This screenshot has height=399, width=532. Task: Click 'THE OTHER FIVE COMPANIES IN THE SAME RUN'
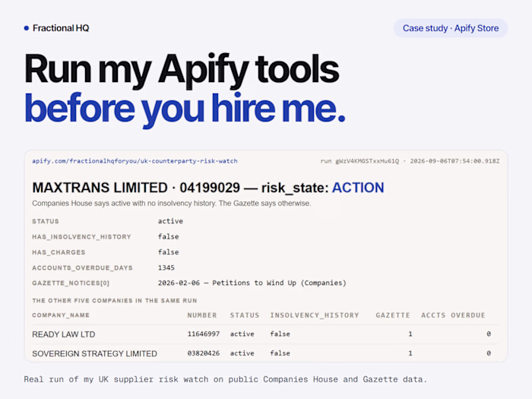click(114, 301)
